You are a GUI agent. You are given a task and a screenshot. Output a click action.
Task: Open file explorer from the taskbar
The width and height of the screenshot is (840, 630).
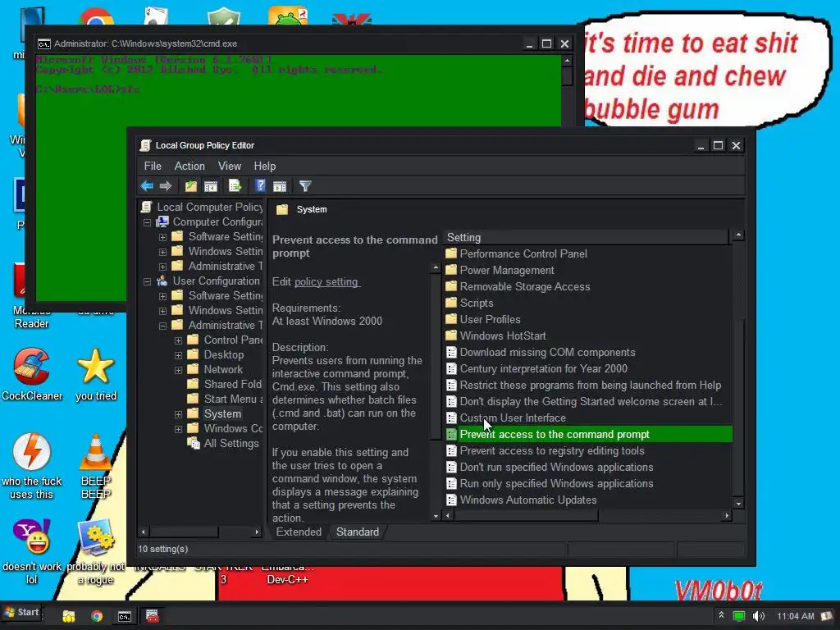69,616
